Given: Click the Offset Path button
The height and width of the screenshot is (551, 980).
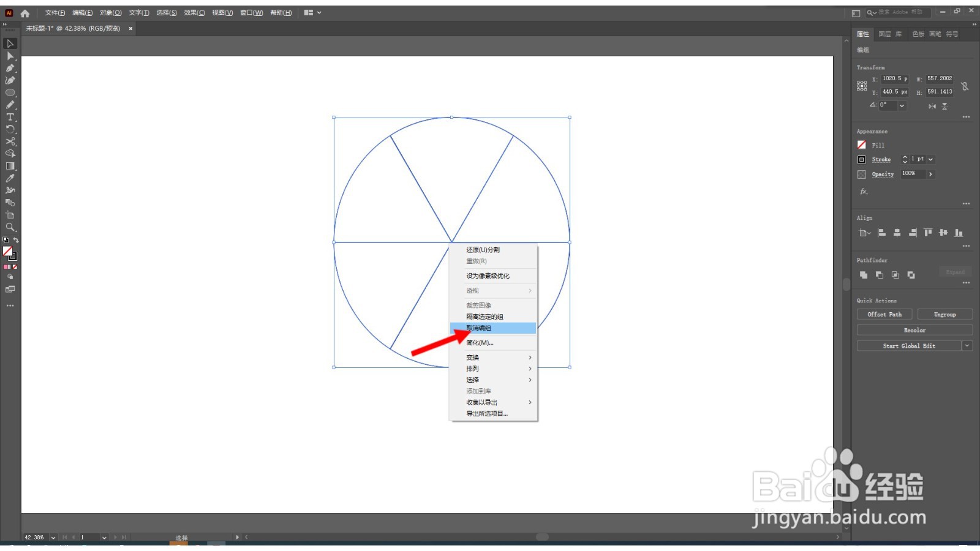Looking at the screenshot, I should [x=884, y=315].
